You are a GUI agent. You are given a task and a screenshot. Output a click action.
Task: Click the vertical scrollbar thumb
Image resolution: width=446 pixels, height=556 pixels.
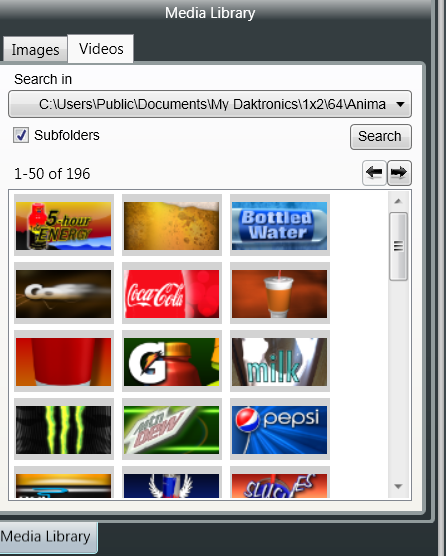click(x=398, y=246)
